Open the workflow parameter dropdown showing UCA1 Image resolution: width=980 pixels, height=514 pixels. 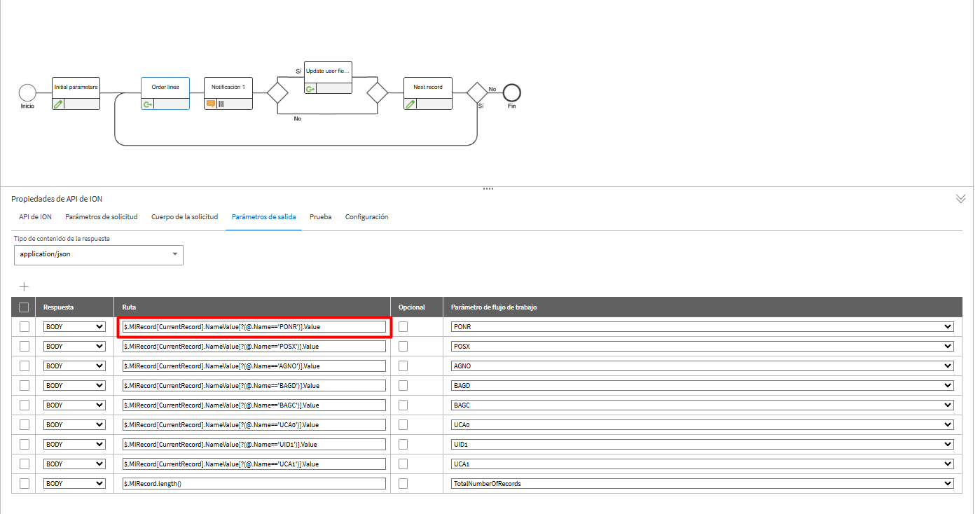[x=703, y=464]
